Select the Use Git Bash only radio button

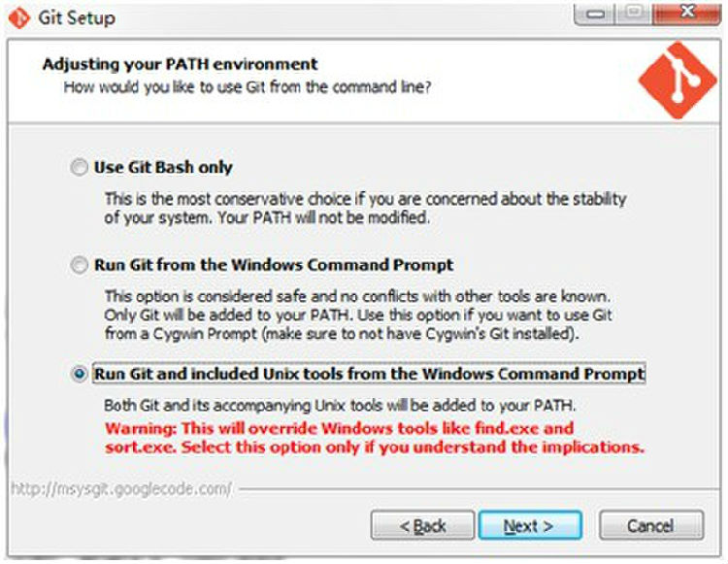[79, 167]
